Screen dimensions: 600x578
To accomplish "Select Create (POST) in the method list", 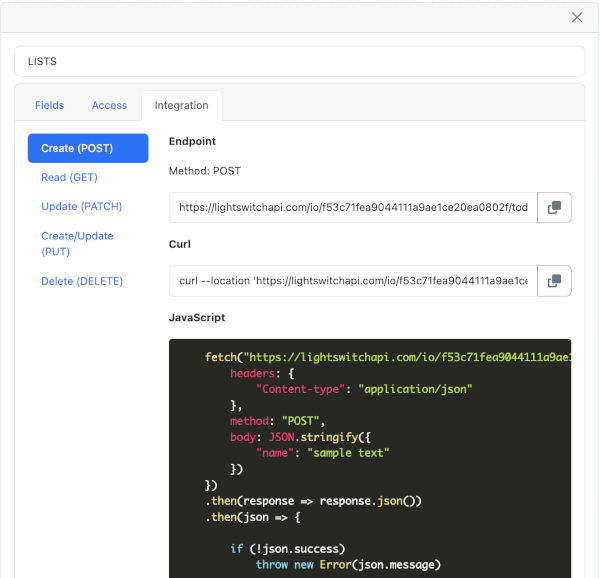I will click(88, 148).
